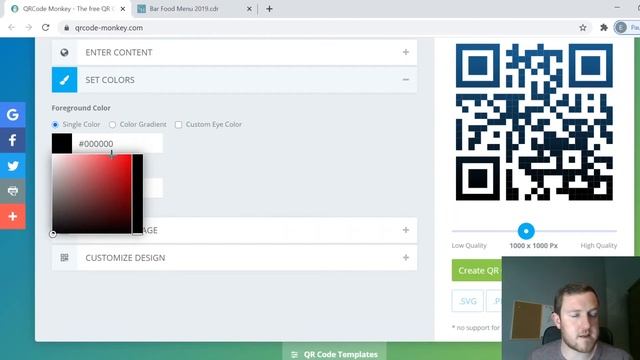Viewport: 640px width, 360px height.
Task: Click the QR grid icon beside Customize Design
Action: tap(64, 258)
